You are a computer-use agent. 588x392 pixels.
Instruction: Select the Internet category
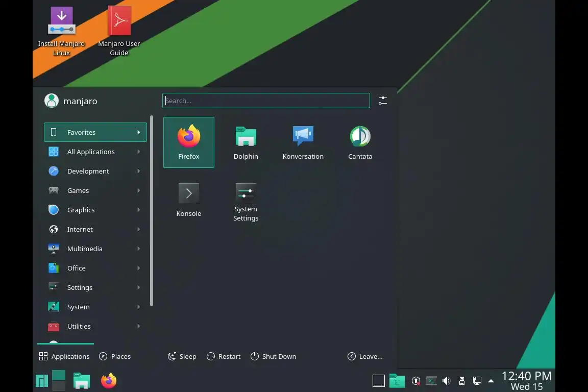coord(95,229)
